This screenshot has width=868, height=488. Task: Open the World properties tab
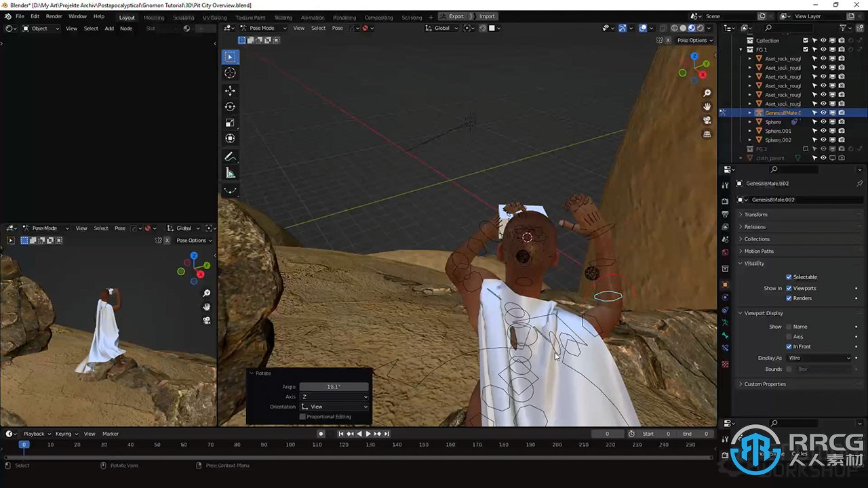[x=725, y=251]
